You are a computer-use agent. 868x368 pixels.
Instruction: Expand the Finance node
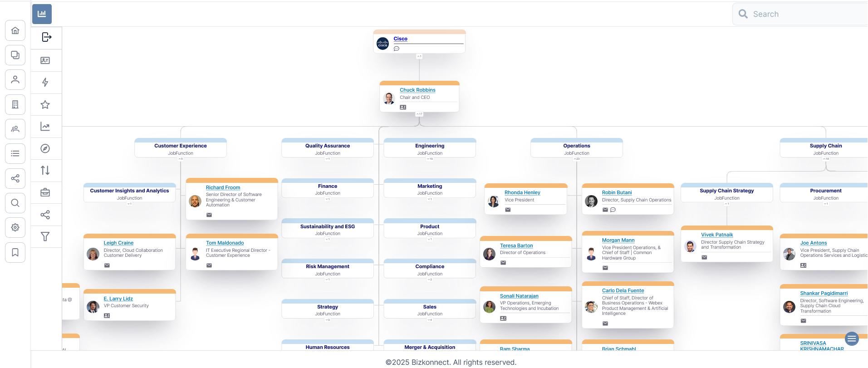328,199
